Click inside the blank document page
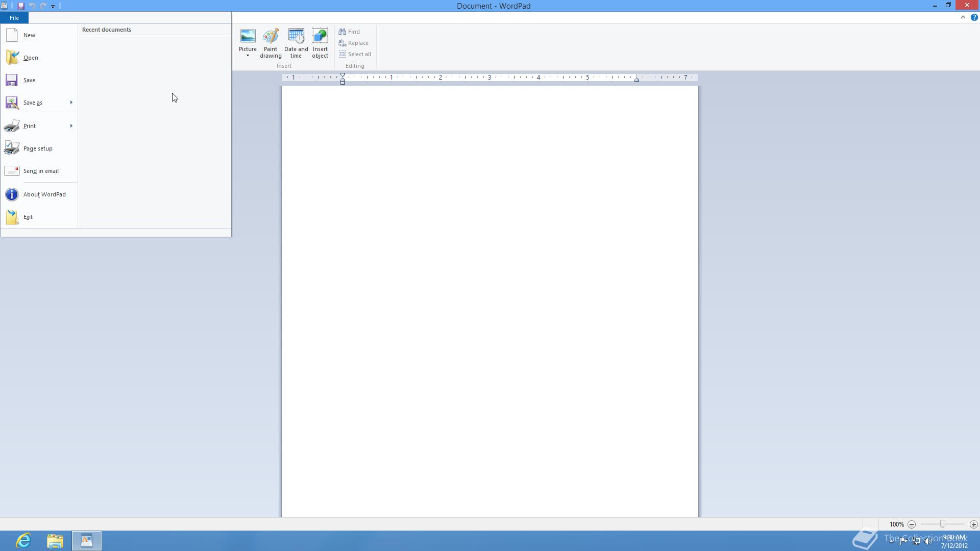Screen dimensions: 980x551 489,301
